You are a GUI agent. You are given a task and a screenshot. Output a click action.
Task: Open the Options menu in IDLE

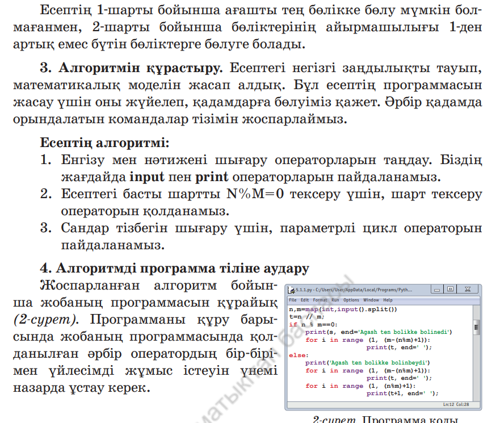pyautogui.click(x=351, y=300)
